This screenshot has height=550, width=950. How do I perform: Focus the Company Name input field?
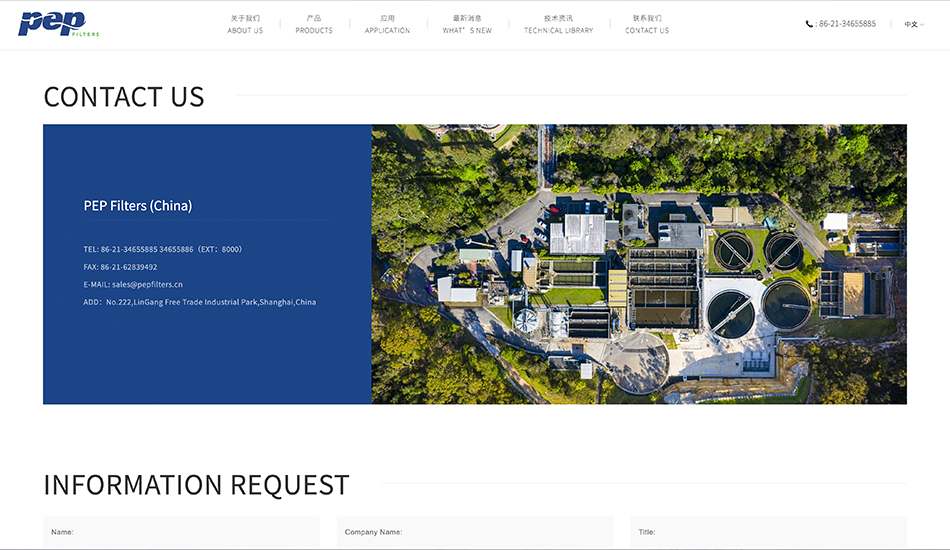474,532
